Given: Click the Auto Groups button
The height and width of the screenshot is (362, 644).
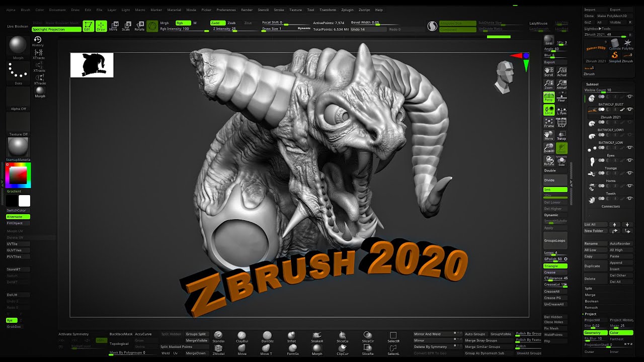Looking at the screenshot, I should tap(475, 334).
